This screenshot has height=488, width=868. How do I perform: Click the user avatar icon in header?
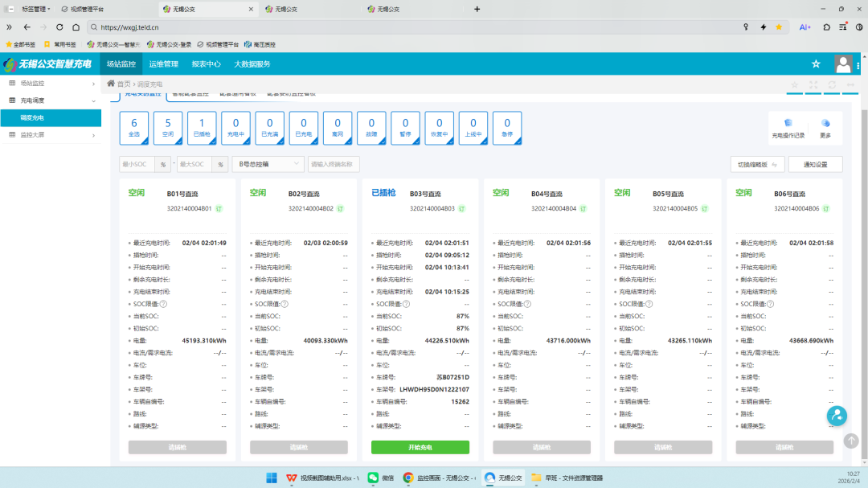point(843,64)
